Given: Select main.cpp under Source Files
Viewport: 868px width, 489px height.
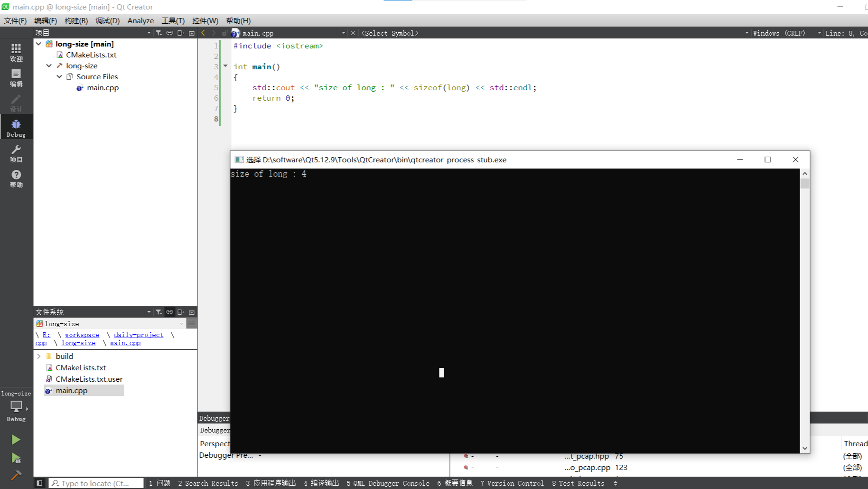Looking at the screenshot, I should pos(103,87).
